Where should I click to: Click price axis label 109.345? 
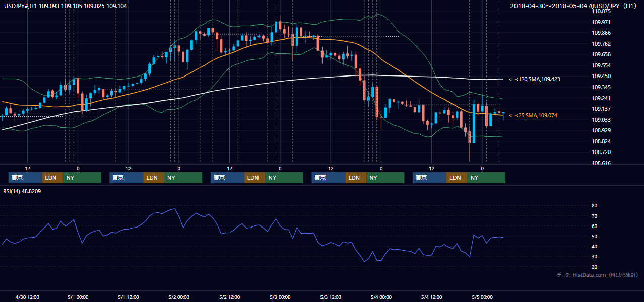pyautogui.click(x=602, y=87)
